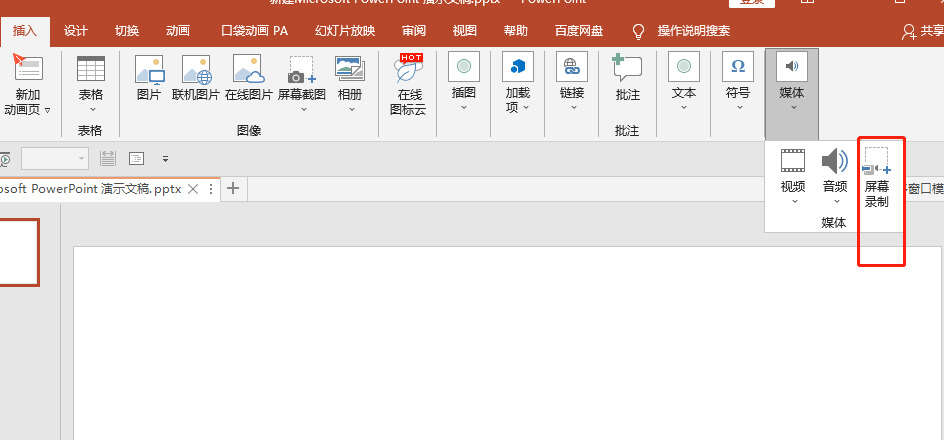Click the 操作说明搜索 search box
Viewport: 944px width, 440px height.
coord(694,31)
